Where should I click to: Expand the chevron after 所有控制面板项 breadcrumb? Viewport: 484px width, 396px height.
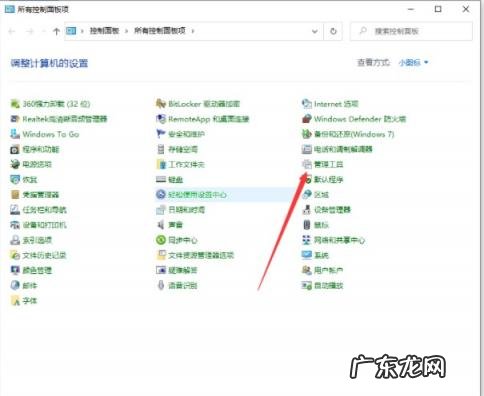pyautogui.click(x=193, y=31)
